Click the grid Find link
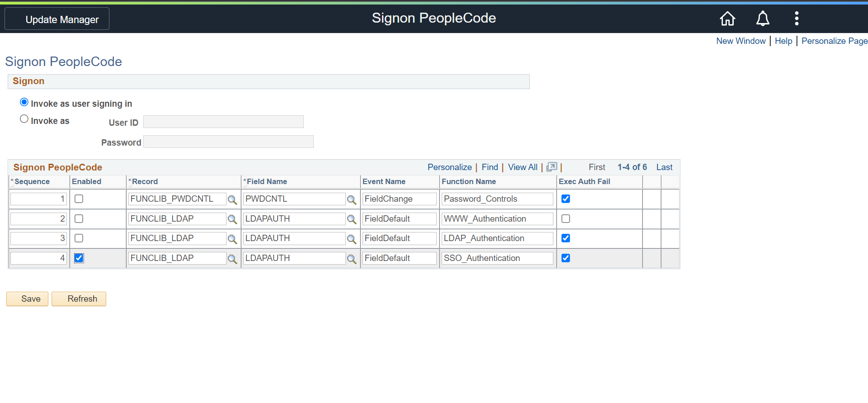Image resolution: width=868 pixels, height=403 pixels. 490,167
